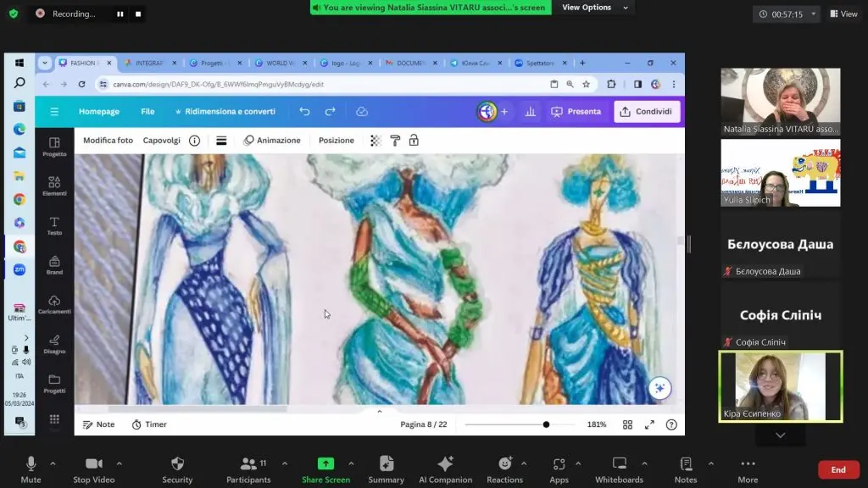Stop Video camera toggle
This screenshot has width=868, height=488.
pyautogui.click(x=94, y=464)
